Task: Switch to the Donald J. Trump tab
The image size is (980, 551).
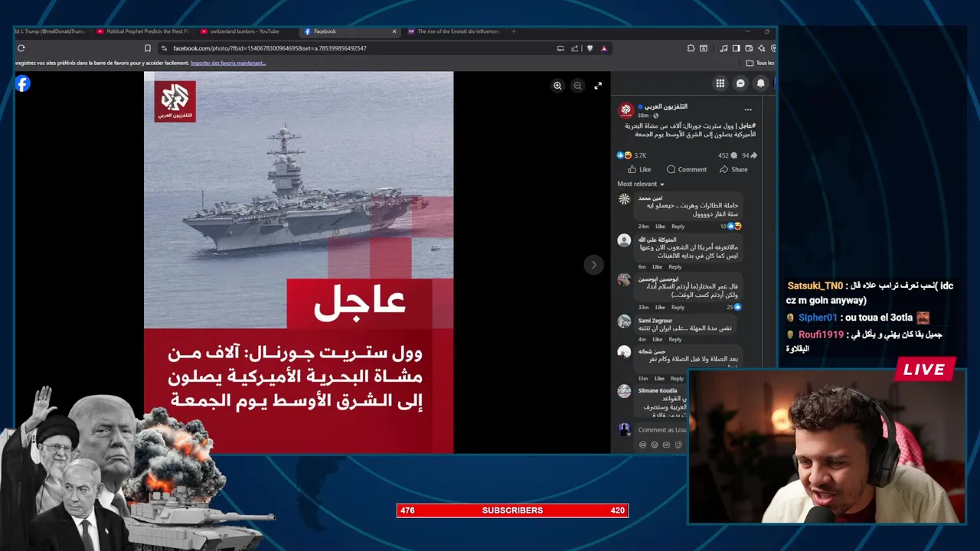Action: pos(49,31)
